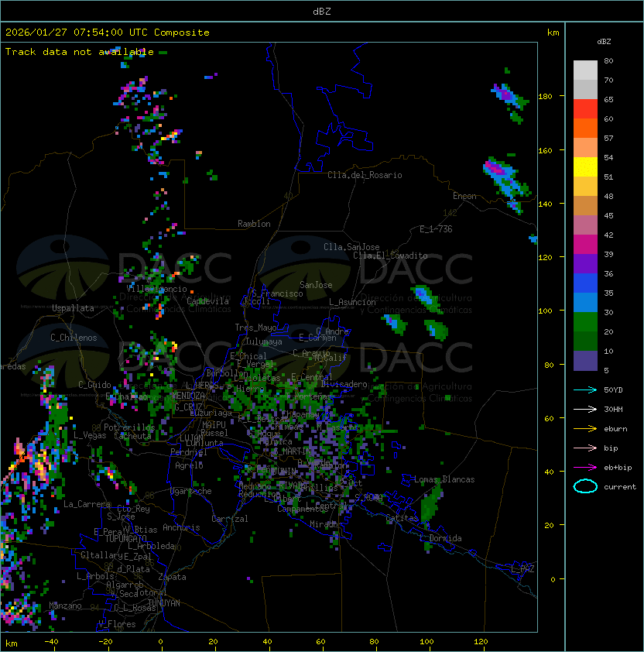Click the Ugarteche place label
Viewport: 644px width, 652px height.
click(191, 491)
